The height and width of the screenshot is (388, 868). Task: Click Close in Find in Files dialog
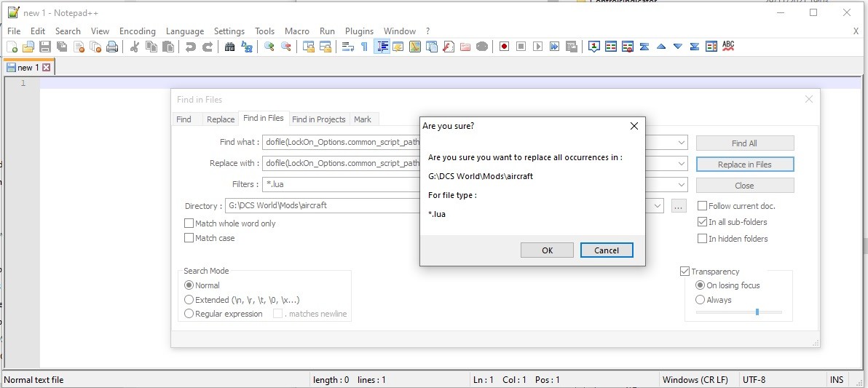click(x=744, y=186)
